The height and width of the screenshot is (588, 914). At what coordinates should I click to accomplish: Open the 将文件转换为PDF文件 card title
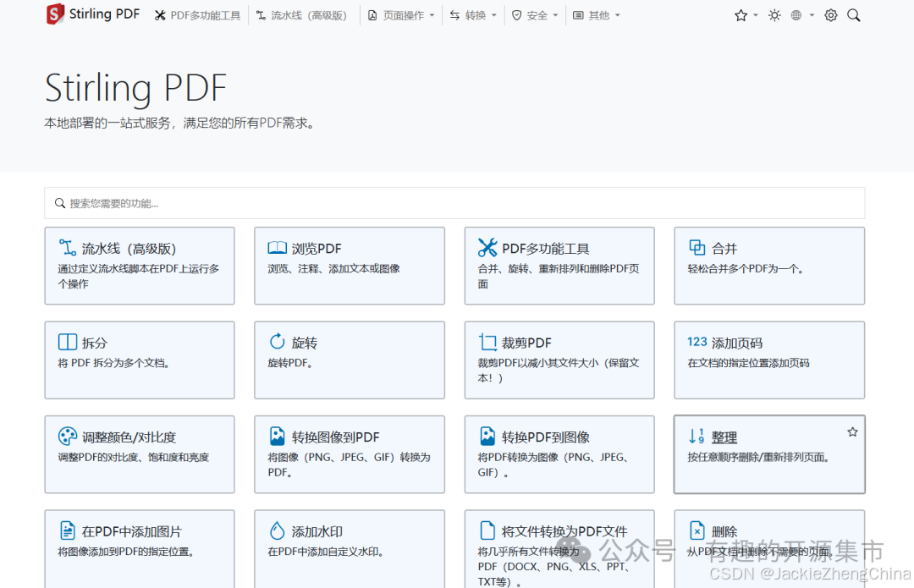tap(564, 532)
